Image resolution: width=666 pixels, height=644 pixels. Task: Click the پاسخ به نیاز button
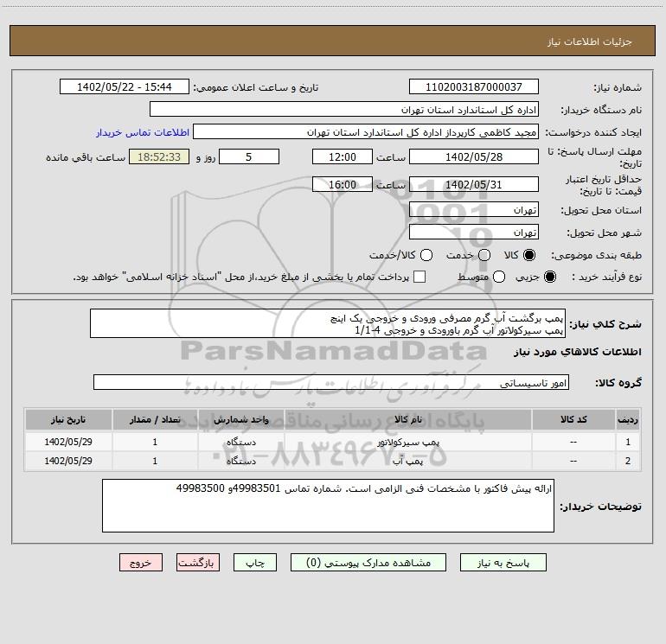pos(503,563)
